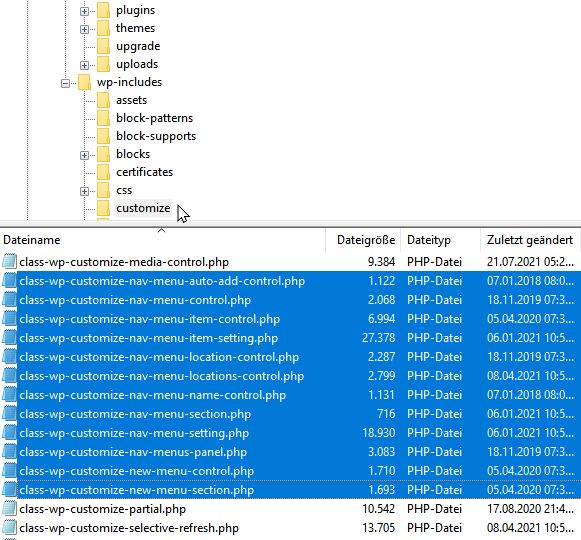Viewport: 581px width, 540px height.
Task: Click the block-patterns folder icon
Action: (x=103, y=118)
